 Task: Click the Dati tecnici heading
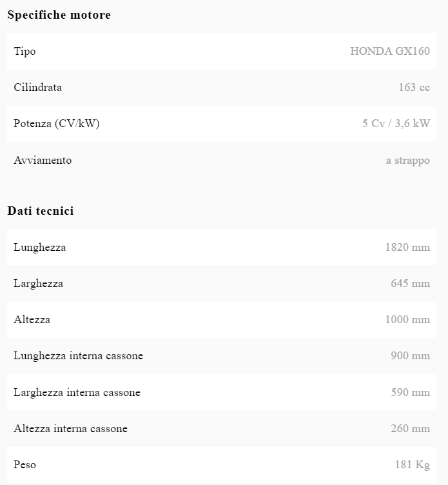tap(41, 211)
